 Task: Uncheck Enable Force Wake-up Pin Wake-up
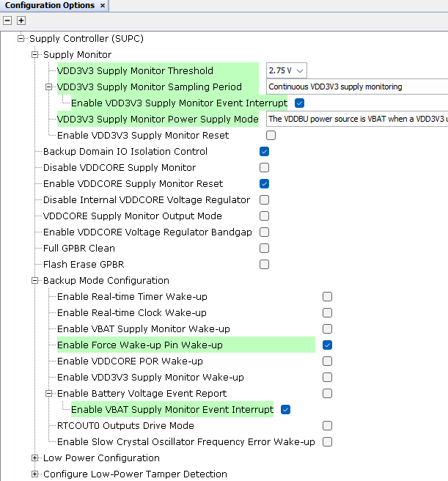point(328,345)
